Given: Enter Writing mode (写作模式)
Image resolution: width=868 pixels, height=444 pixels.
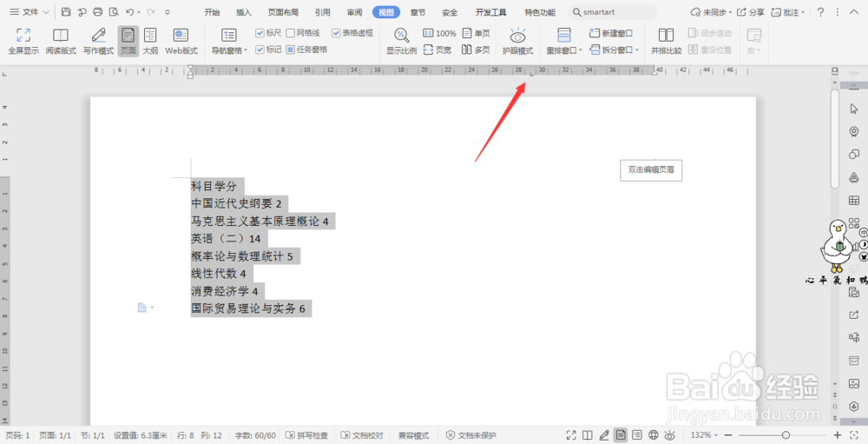Looking at the screenshot, I should pyautogui.click(x=99, y=42).
